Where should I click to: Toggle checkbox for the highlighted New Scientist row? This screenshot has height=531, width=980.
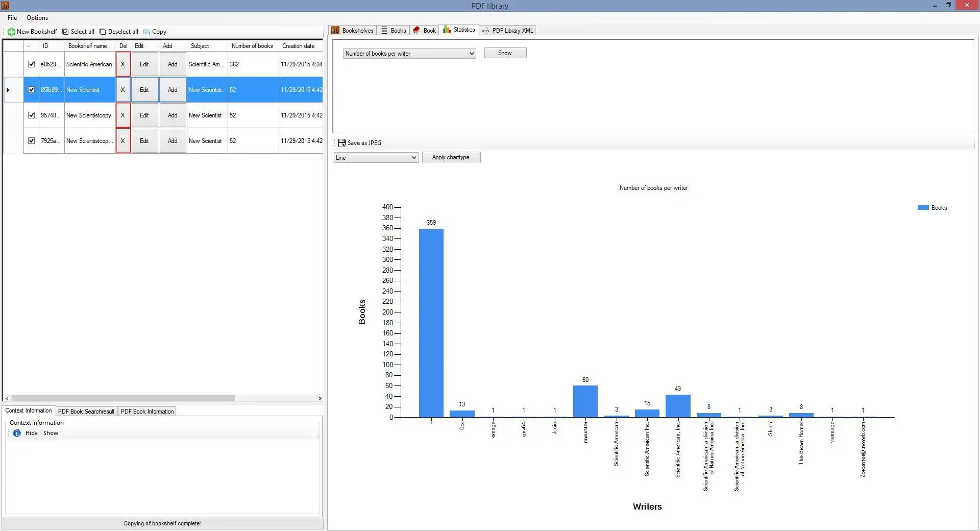click(31, 90)
